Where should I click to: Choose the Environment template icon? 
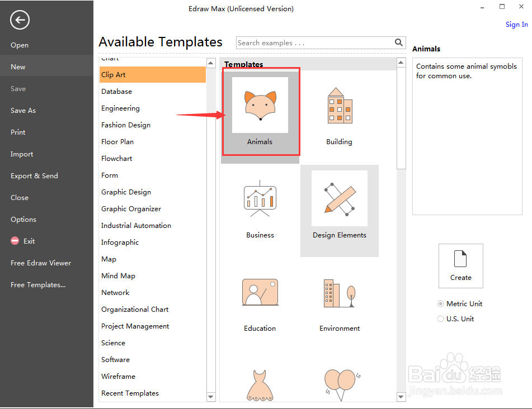(x=340, y=293)
